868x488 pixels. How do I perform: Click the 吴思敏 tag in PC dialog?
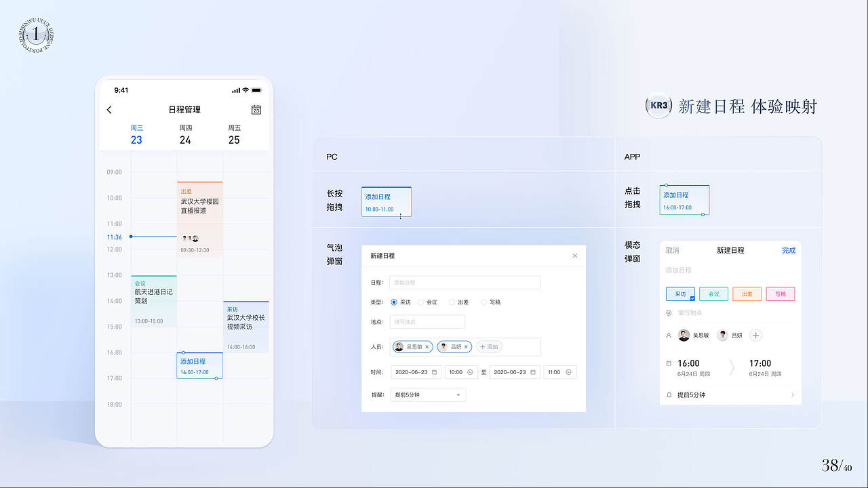[x=411, y=347]
